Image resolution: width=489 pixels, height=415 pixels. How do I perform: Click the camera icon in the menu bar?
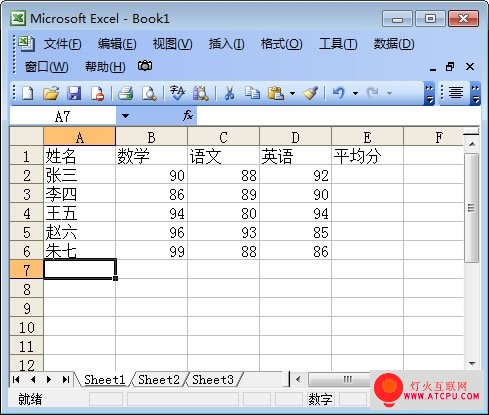(x=145, y=66)
